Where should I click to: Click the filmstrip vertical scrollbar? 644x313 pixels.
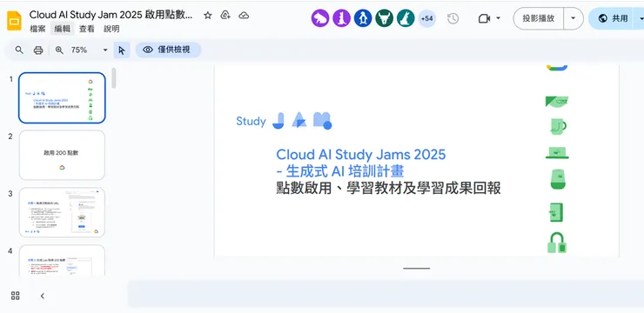coord(114,78)
